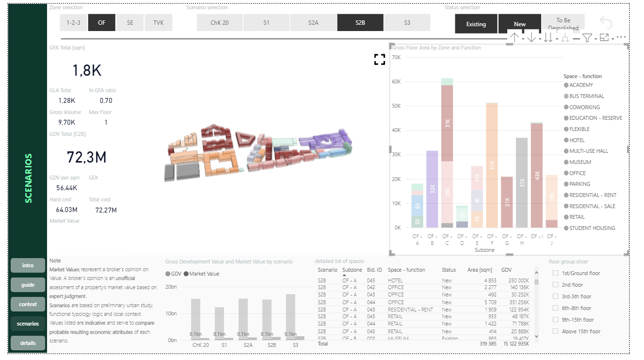
Task: Click COWORKING legend entry
Action: click(x=581, y=107)
